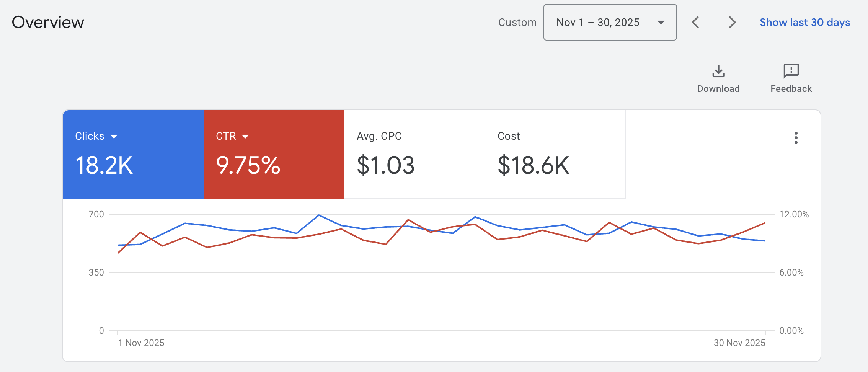Open the three-dot more options menu
Image resolution: width=868 pixels, height=372 pixels.
[796, 138]
